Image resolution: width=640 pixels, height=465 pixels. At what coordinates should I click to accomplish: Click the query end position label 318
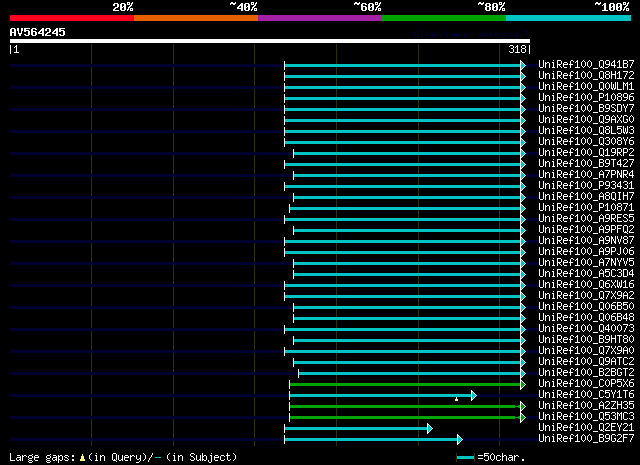click(518, 49)
